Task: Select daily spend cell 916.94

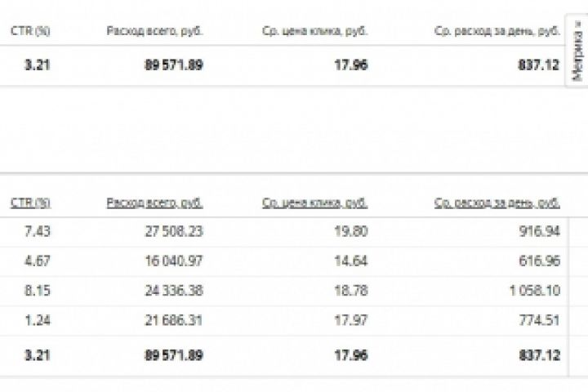Action: pos(539,232)
